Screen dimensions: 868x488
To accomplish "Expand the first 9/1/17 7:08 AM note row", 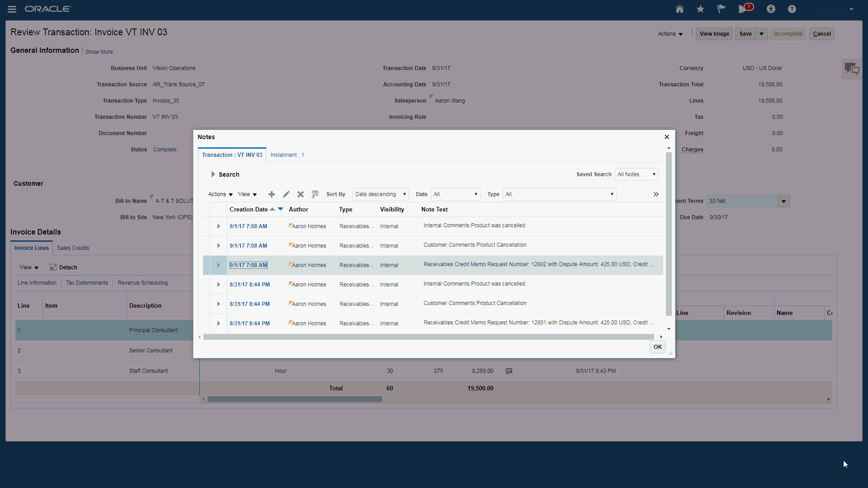I will pyautogui.click(x=218, y=226).
